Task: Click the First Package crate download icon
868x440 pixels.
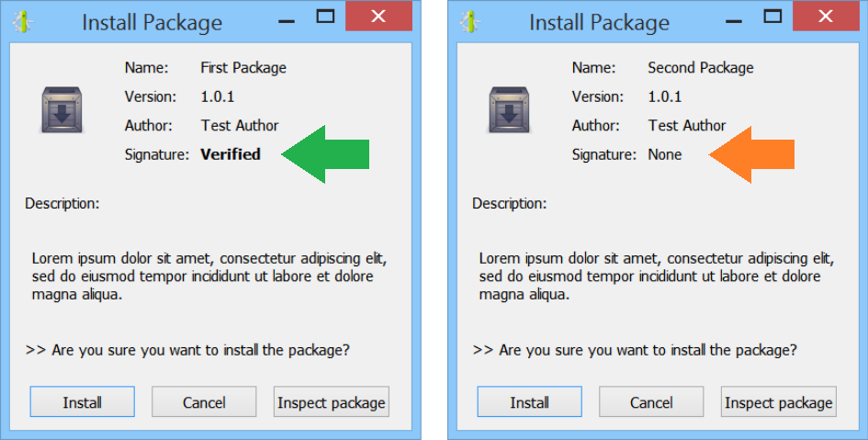Action: tap(62, 109)
